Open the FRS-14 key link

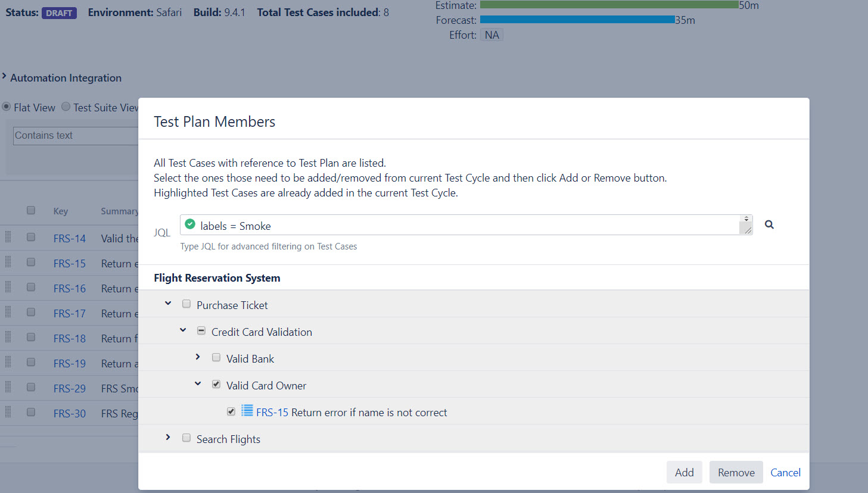pyautogui.click(x=70, y=238)
